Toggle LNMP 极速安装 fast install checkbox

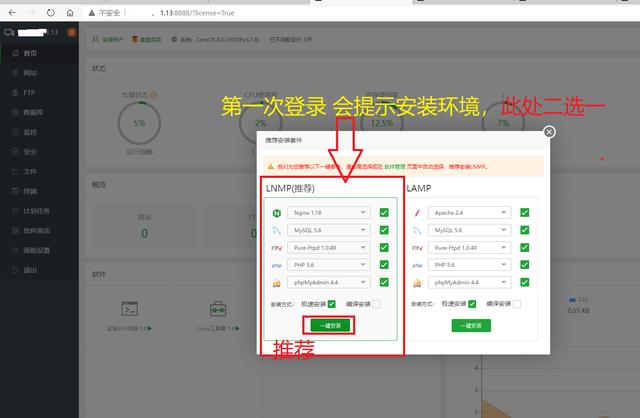point(332,304)
